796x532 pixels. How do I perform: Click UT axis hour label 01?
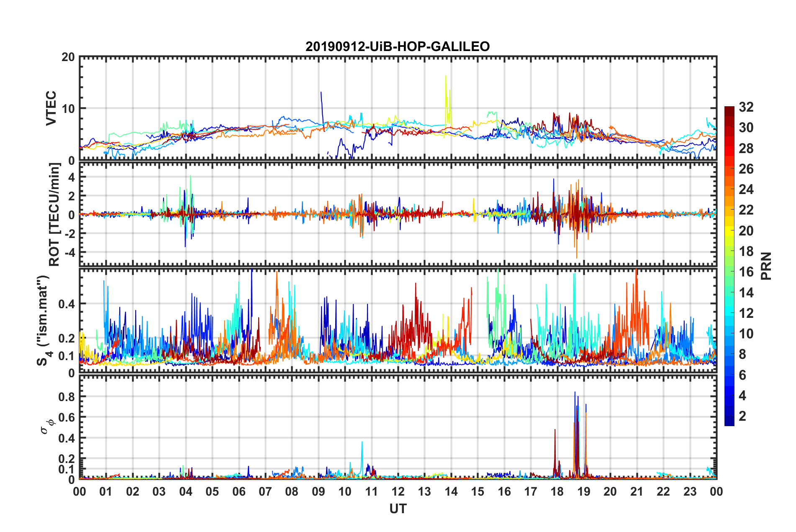click(x=106, y=491)
